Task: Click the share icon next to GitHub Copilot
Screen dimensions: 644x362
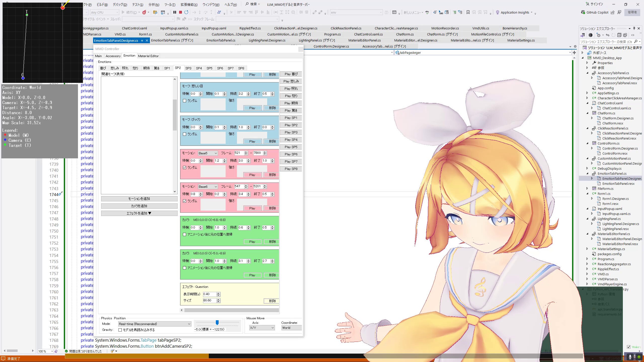Action: pos(613,12)
